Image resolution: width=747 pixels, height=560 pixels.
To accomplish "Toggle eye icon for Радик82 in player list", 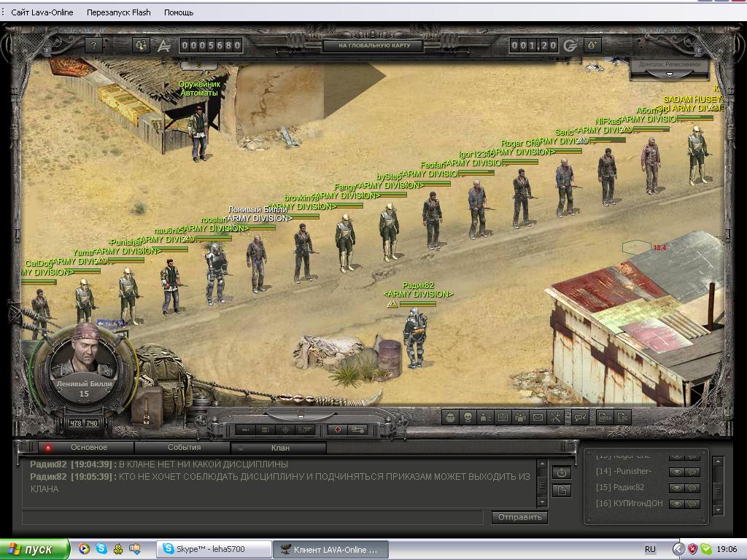I will (x=676, y=488).
